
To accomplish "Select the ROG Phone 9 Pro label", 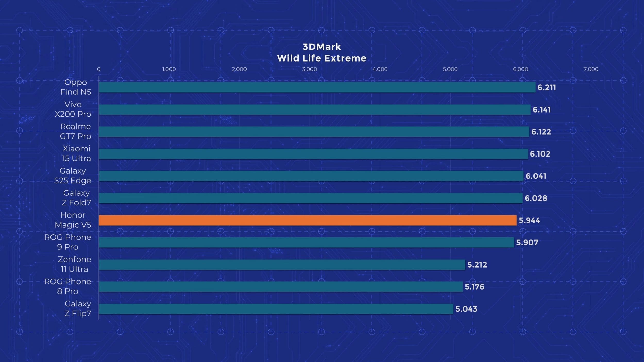I will (x=68, y=242).
